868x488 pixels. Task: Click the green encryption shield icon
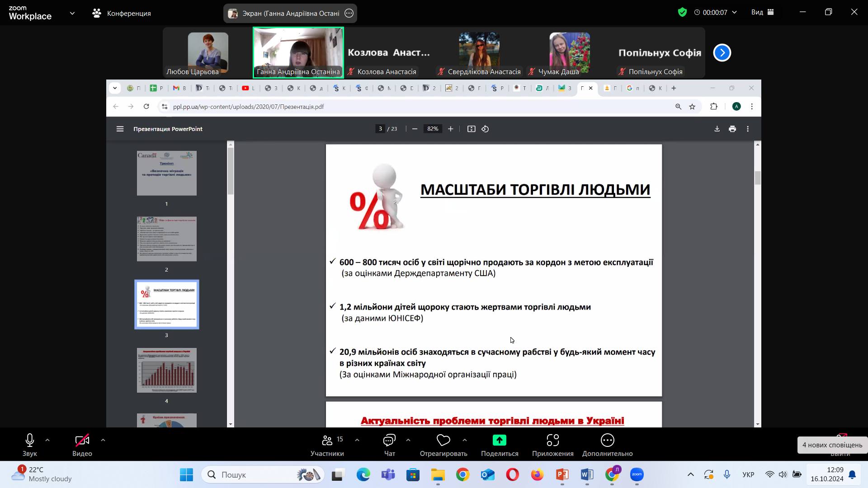coord(682,13)
